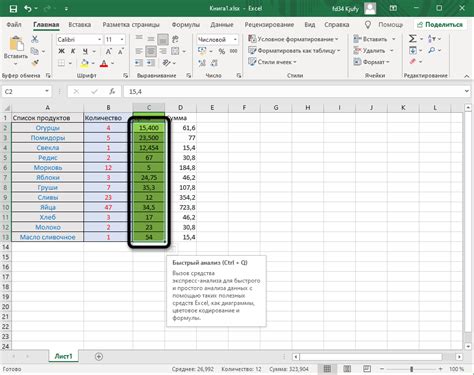Screen dimensions: 474x375
Task: Apply underline with the Ч button
Action: tap(85, 51)
